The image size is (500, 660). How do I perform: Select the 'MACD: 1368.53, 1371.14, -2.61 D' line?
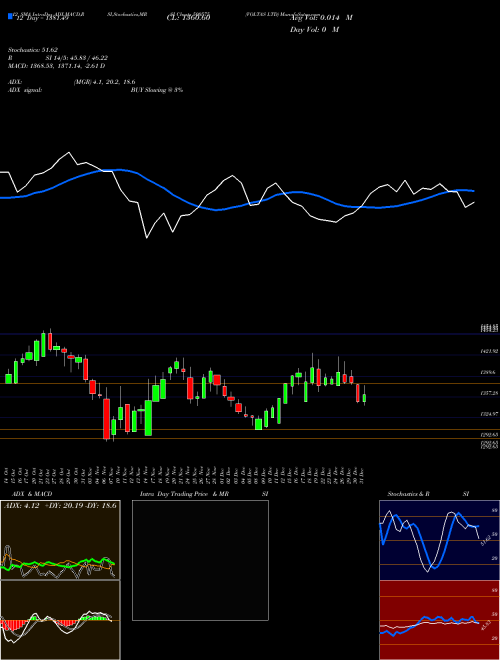pos(56,66)
